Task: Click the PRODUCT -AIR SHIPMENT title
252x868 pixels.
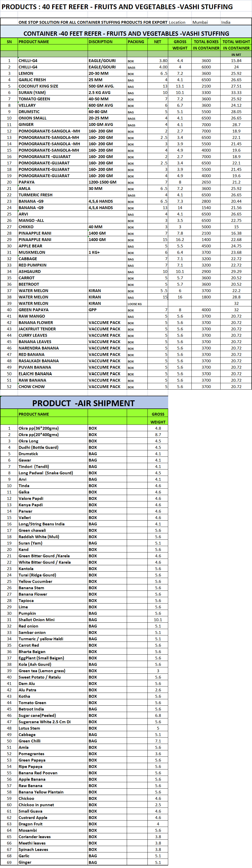Action: coord(83,403)
